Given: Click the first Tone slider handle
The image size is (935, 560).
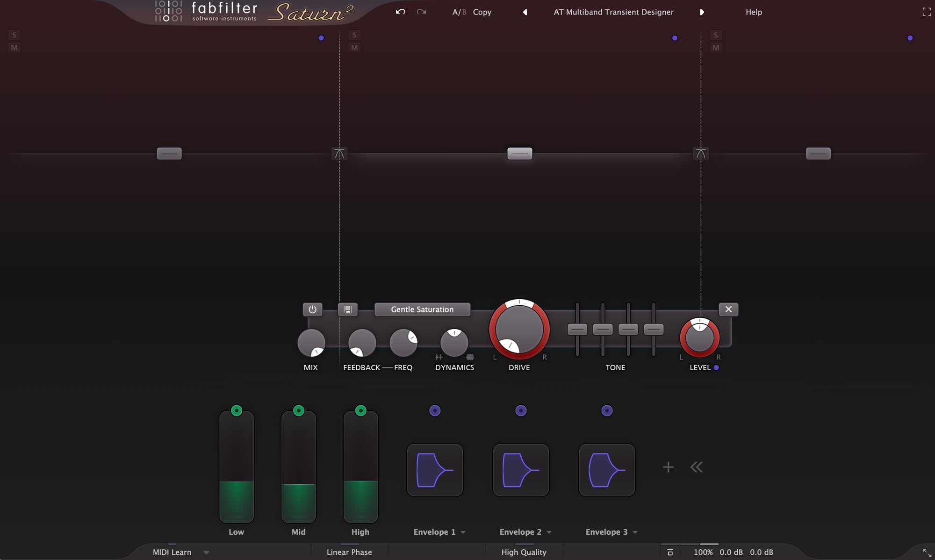Looking at the screenshot, I should click(577, 329).
